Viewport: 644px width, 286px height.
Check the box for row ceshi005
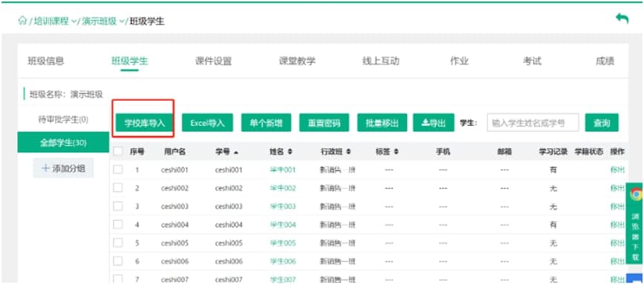(118, 243)
